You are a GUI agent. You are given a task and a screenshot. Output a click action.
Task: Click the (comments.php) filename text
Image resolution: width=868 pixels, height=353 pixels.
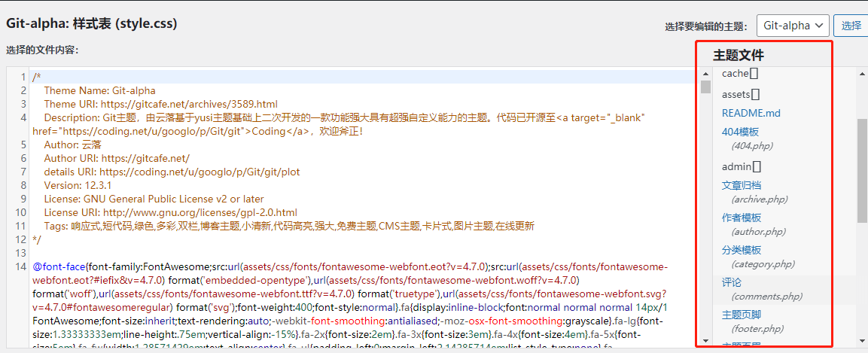pos(766,297)
